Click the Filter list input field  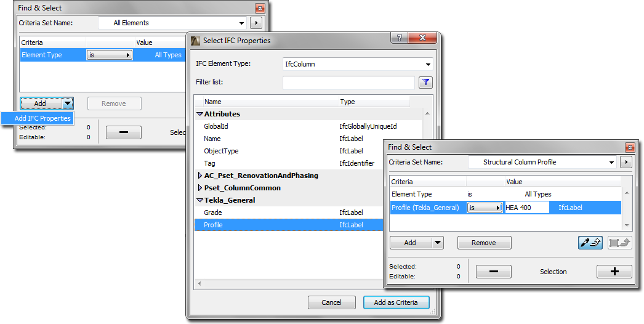(348, 83)
